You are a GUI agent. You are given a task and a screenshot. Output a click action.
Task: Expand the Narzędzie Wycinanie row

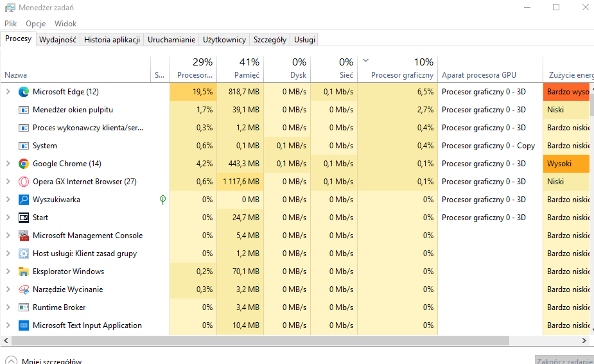pyautogui.click(x=8, y=290)
